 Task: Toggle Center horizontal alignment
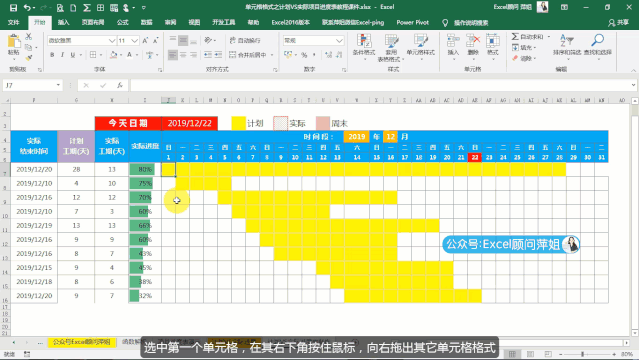coord(183,54)
